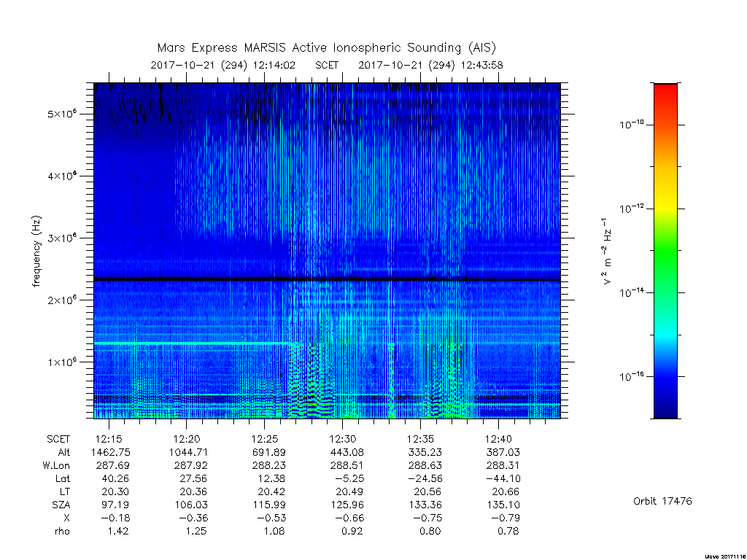Click X value -0.18
Screen dimensions: 747x560
(x=116, y=518)
